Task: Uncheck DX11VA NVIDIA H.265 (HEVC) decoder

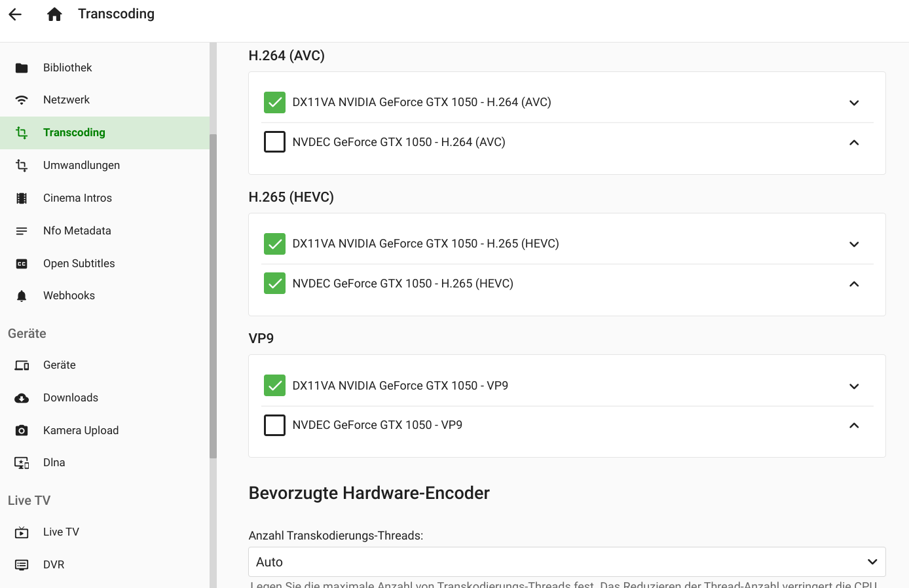Action: (x=274, y=244)
